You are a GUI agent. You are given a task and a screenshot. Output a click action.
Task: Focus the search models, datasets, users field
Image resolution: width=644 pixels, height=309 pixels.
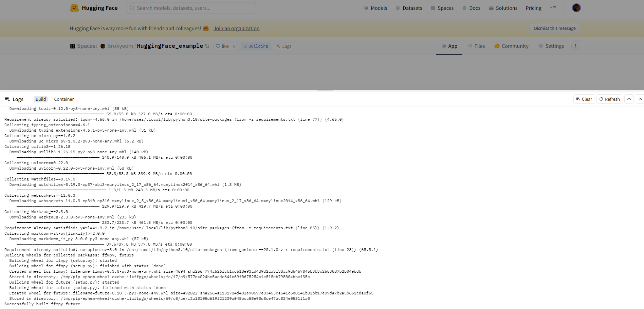(191, 8)
